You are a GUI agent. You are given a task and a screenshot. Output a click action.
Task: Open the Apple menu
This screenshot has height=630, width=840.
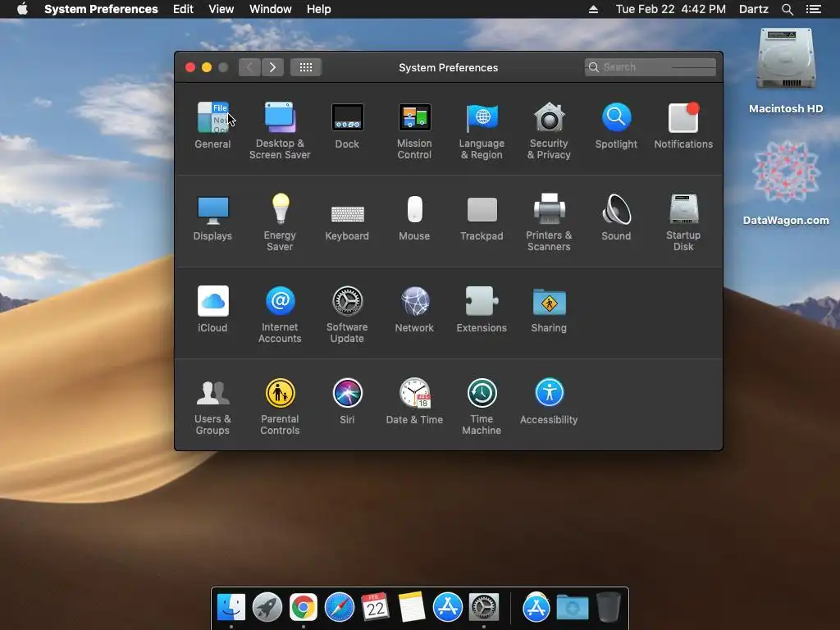pos(22,9)
